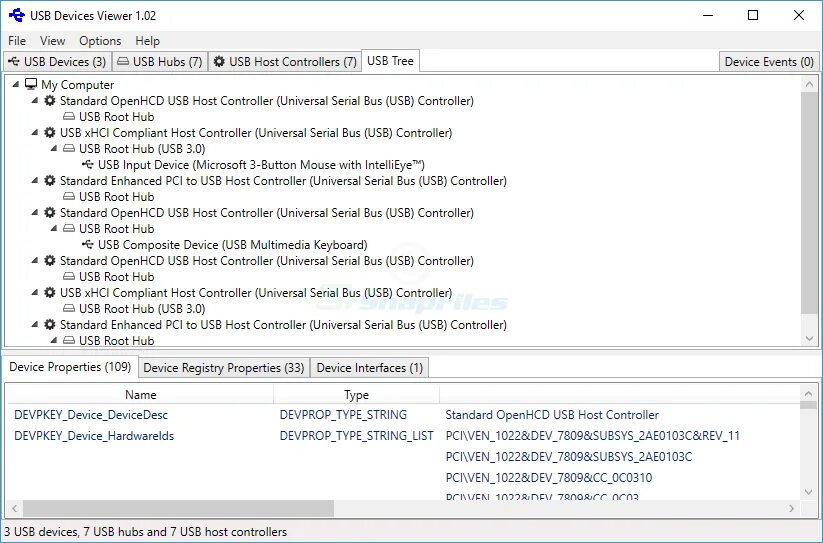The image size is (823, 543).
Task: Click the properties pane scroll-down arrow
Action: pyautogui.click(x=808, y=492)
